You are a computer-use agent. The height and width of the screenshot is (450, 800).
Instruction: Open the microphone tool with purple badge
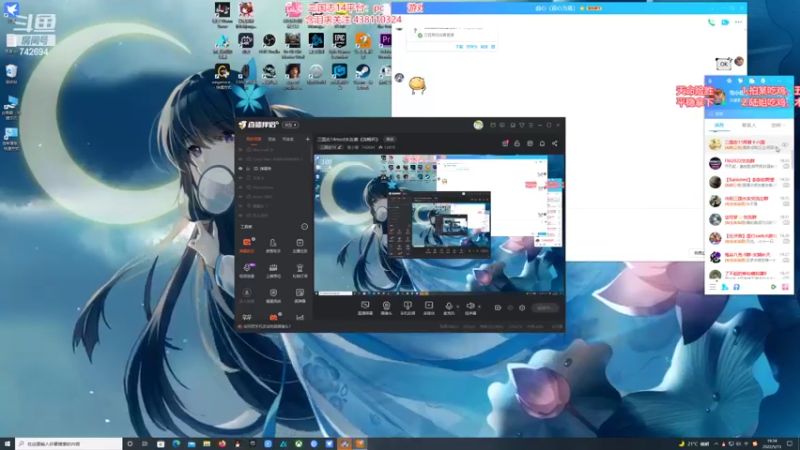tap(247, 270)
